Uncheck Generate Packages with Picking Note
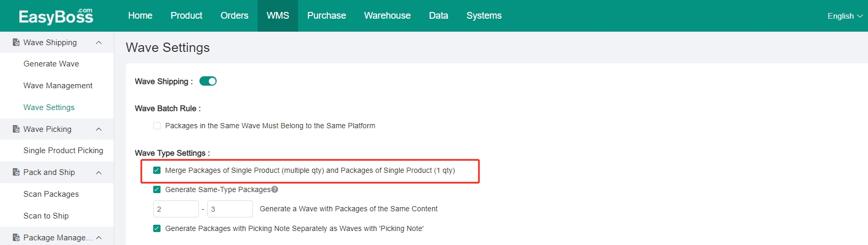 [x=157, y=228]
